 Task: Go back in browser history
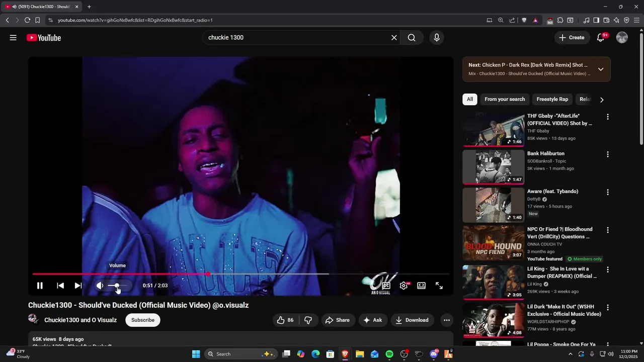pos(8,20)
